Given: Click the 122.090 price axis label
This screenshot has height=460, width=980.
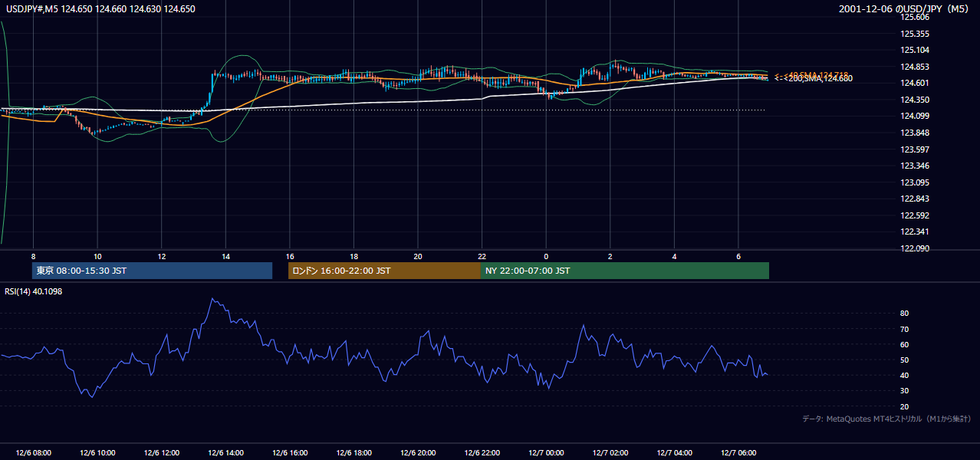Looking at the screenshot, I should click(916, 248).
